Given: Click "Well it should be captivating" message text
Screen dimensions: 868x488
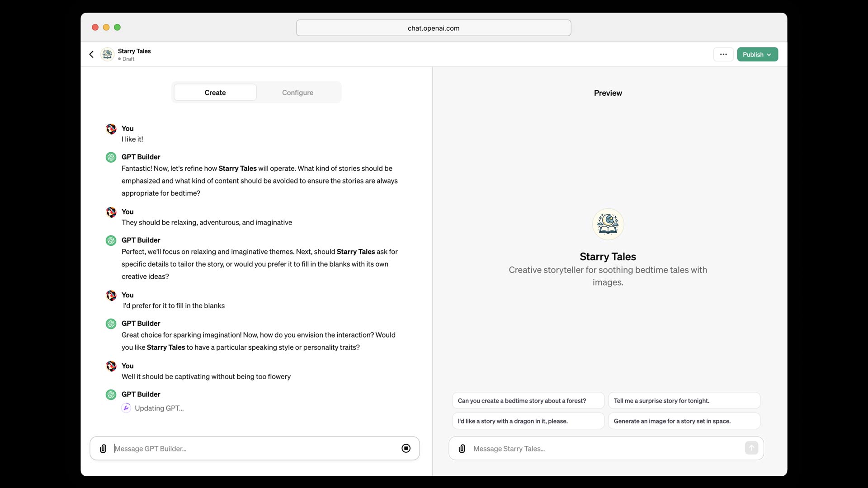Looking at the screenshot, I should click(x=206, y=376).
